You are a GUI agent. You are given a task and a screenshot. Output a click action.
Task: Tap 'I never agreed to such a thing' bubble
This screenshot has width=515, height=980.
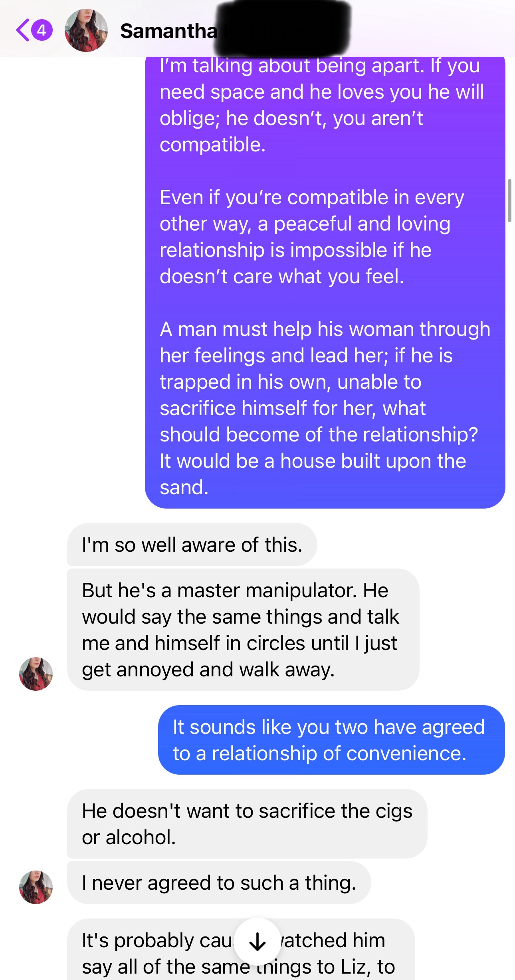point(219,883)
